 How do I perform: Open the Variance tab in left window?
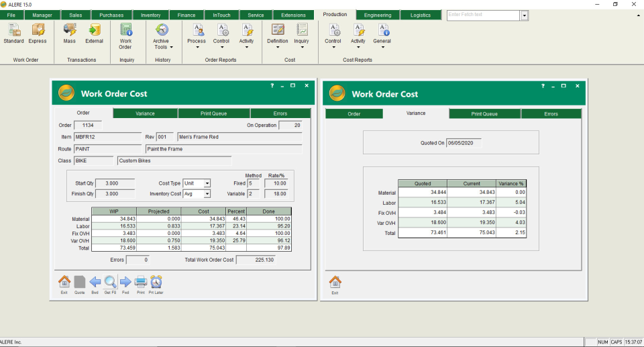point(145,113)
